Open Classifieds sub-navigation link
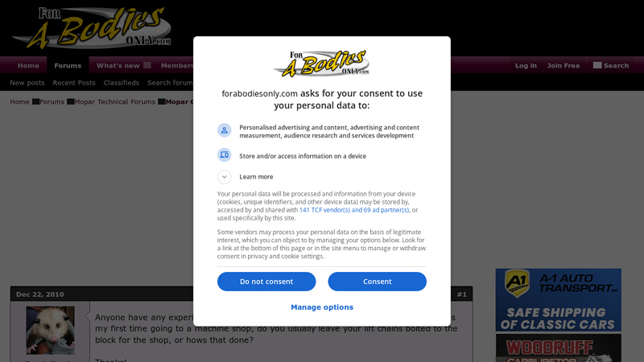The height and width of the screenshot is (362, 644). click(122, 83)
